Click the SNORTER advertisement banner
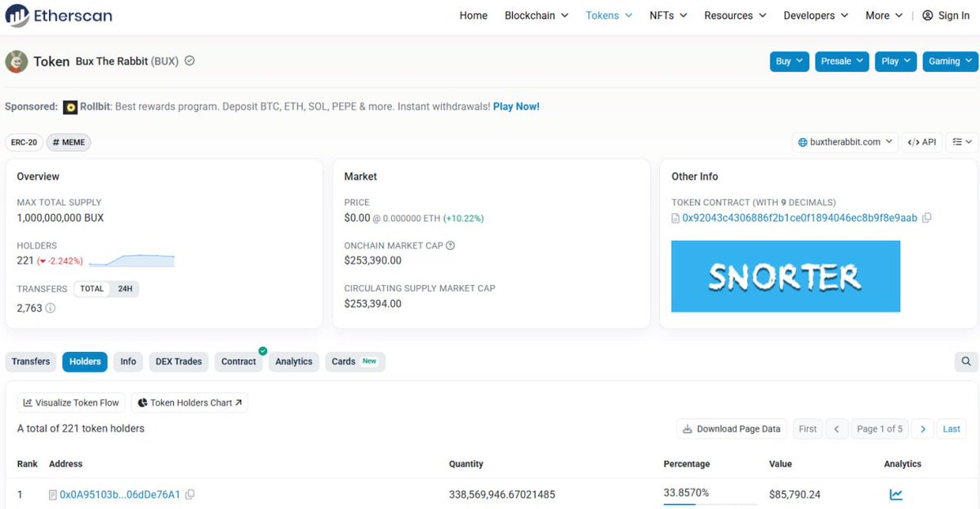This screenshot has height=509, width=980. click(786, 276)
